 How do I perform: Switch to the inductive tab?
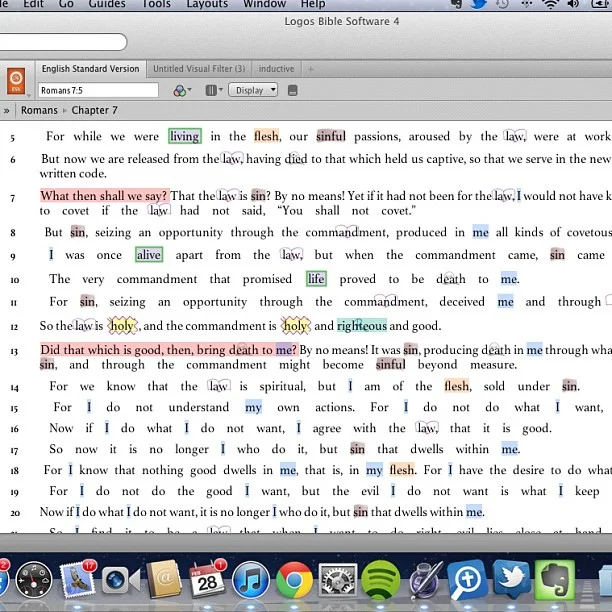[x=276, y=69]
